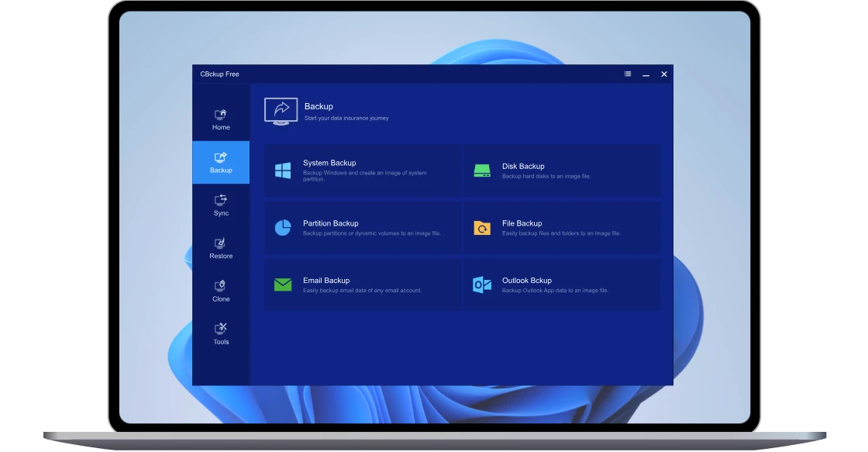
Task: Minimize the CBckup Free window
Action: pyautogui.click(x=646, y=74)
